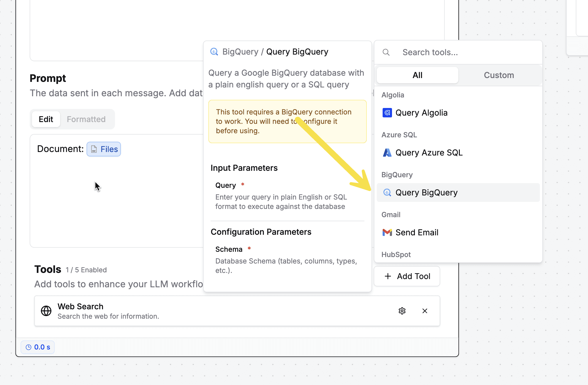Screen dimensions: 588x385
Task: Click the Configuration Parameters heading
Action: (x=261, y=232)
